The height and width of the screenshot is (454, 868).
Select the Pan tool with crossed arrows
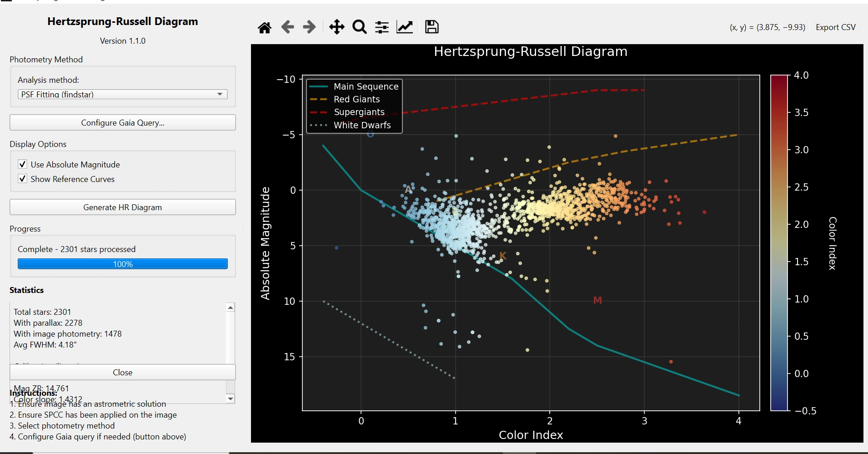[336, 27]
